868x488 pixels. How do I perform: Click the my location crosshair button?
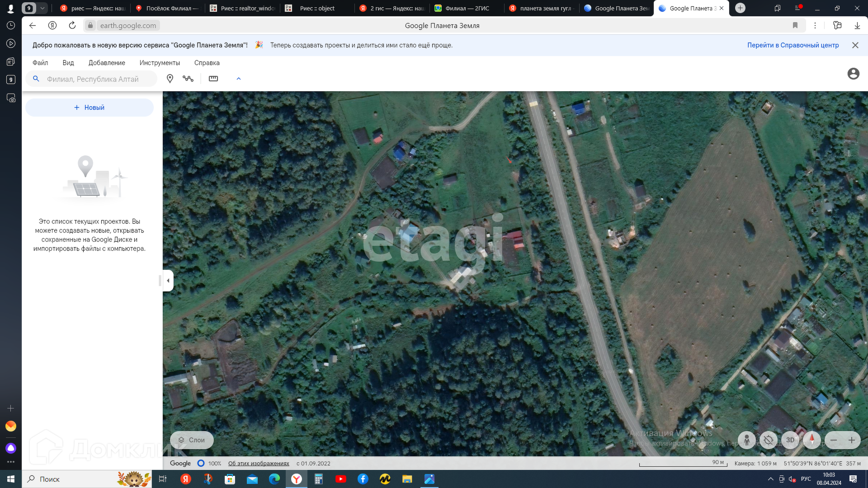tap(768, 440)
